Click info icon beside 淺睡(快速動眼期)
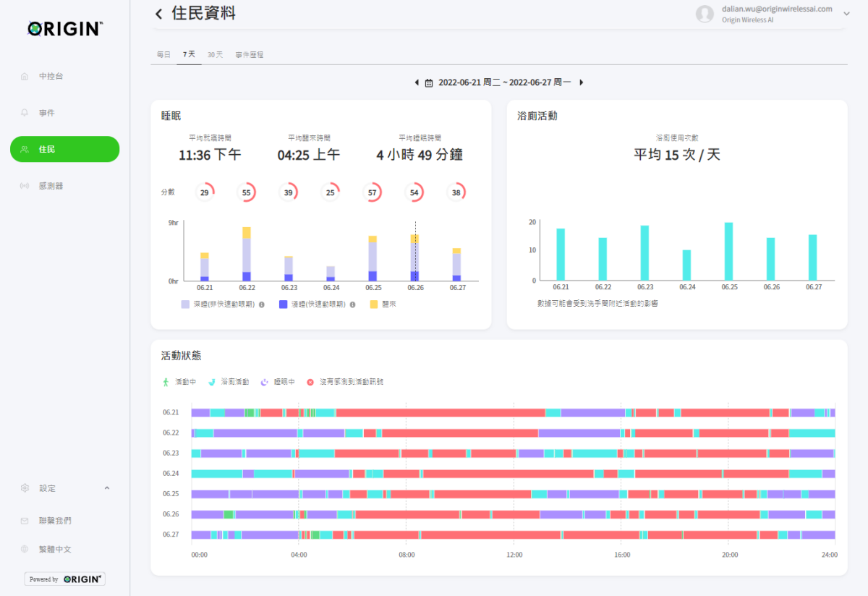Image resolution: width=868 pixels, height=596 pixels. click(x=353, y=305)
